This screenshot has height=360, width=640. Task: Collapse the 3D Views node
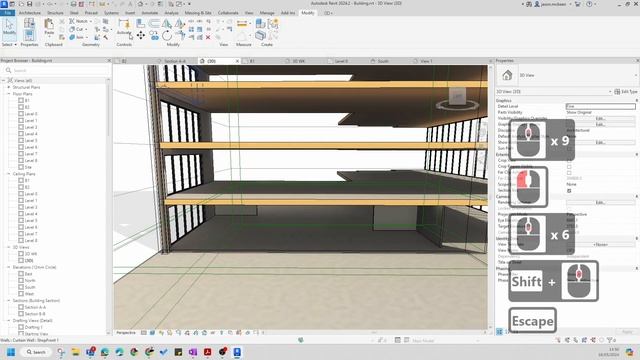[x=9, y=247]
